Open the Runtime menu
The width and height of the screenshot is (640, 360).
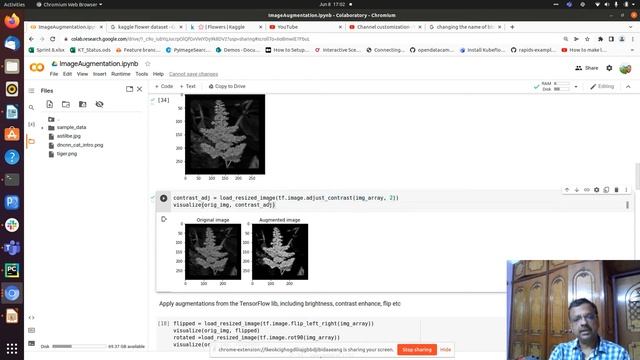[121, 74]
